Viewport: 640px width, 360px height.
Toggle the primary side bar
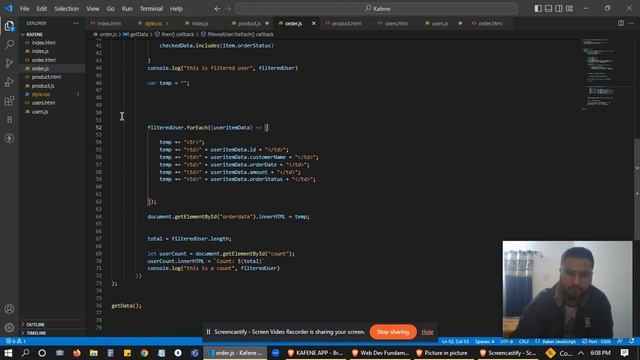coord(538,9)
